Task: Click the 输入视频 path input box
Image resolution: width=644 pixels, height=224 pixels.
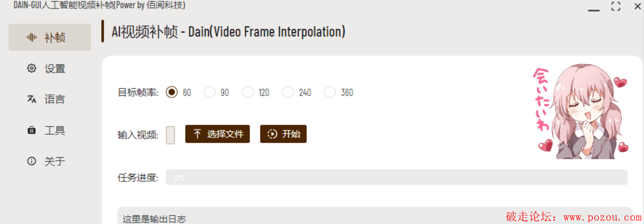Action: [x=170, y=135]
